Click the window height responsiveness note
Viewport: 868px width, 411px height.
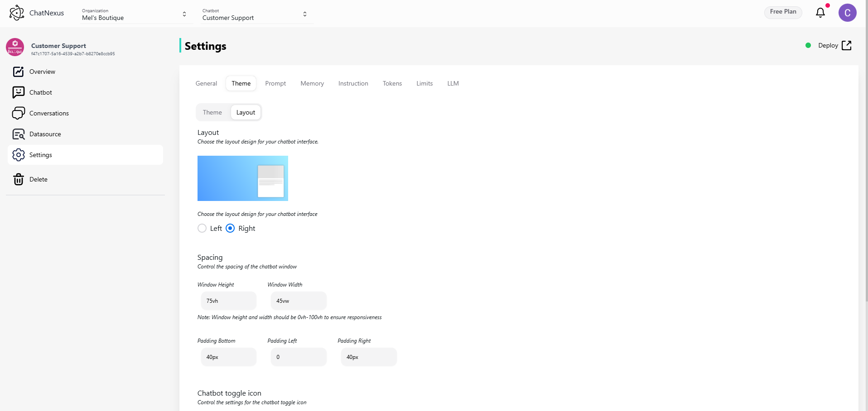point(289,317)
